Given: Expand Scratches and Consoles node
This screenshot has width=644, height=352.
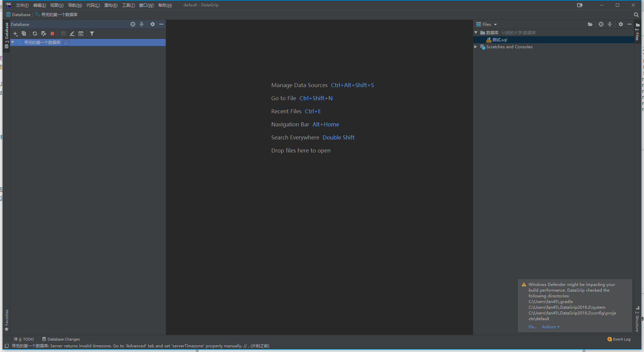Looking at the screenshot, I should (x=476, y=47).
